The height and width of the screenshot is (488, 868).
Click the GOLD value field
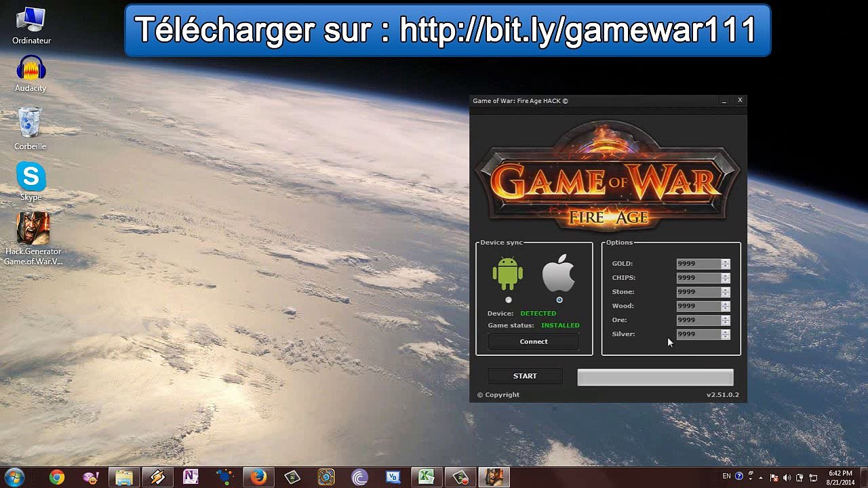coord(698,264)
